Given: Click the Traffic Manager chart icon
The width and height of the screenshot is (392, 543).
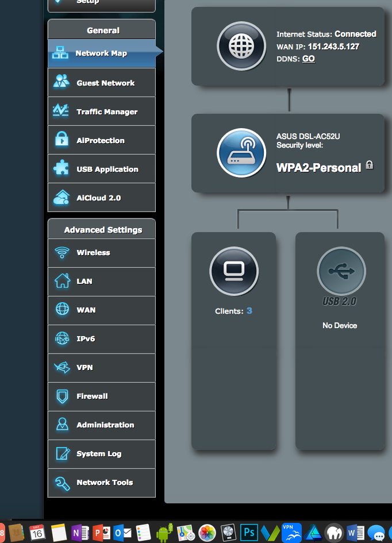Looking at the screenshot, I should pyautogui.click(x=60, y=110).
